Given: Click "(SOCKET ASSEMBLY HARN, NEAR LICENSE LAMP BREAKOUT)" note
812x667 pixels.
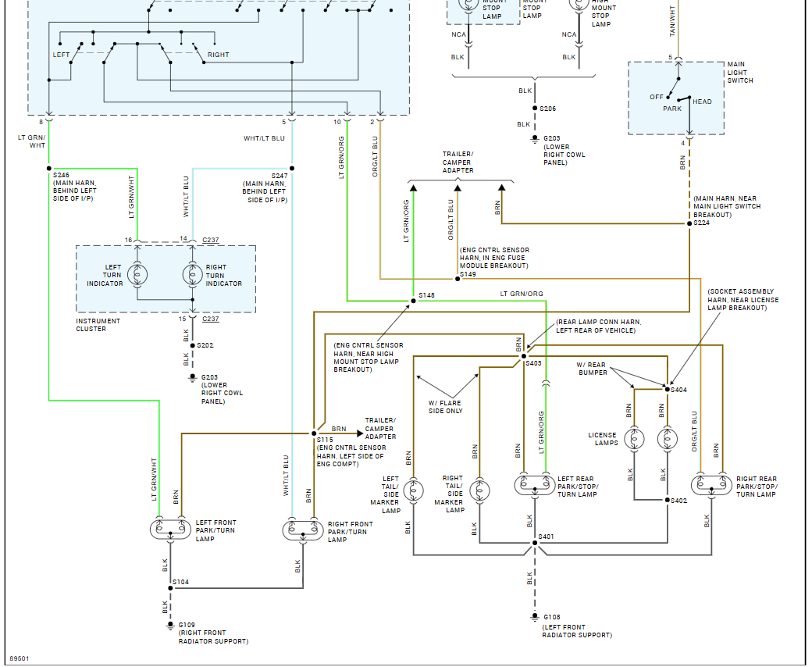Looking at the screenshot, I should click(x=743, y=299).
